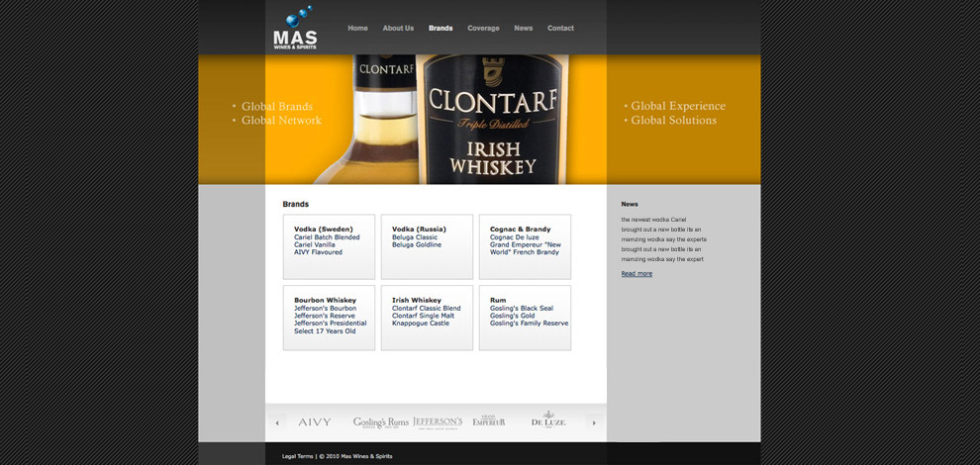The width and height of the screenshot is (980, 465).
Task: Open the Gosling's Rums logo
Action: point(381,423)
